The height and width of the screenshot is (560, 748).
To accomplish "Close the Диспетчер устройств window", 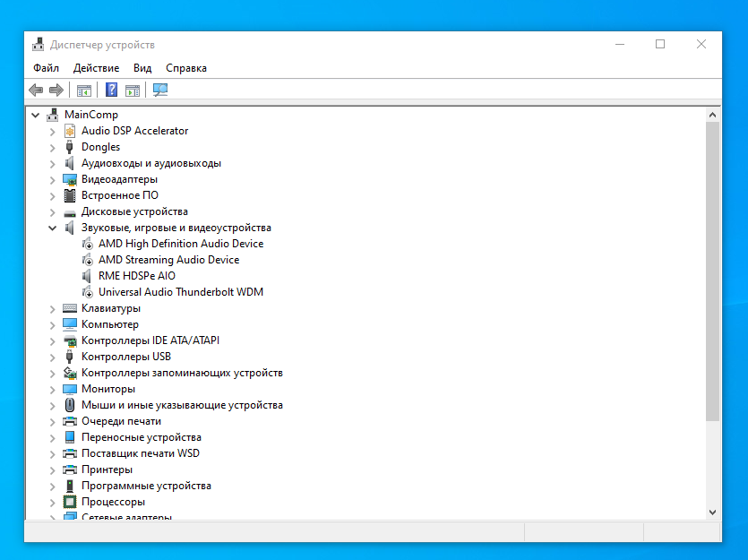I will tap(701, 45).
